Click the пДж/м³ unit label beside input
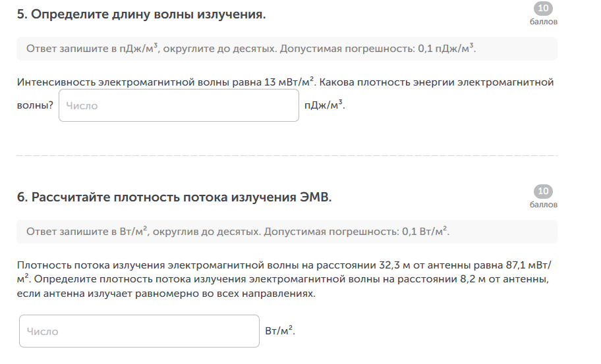 click(x=324, y=105)
